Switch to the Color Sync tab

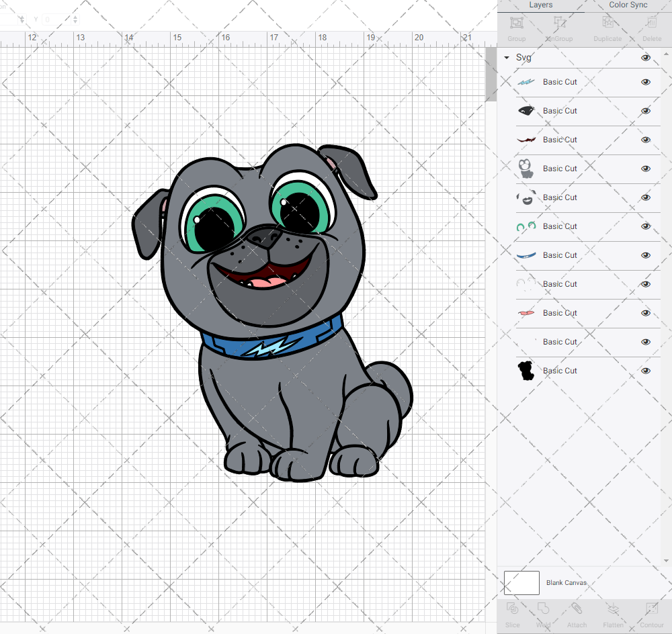[628, 5]
